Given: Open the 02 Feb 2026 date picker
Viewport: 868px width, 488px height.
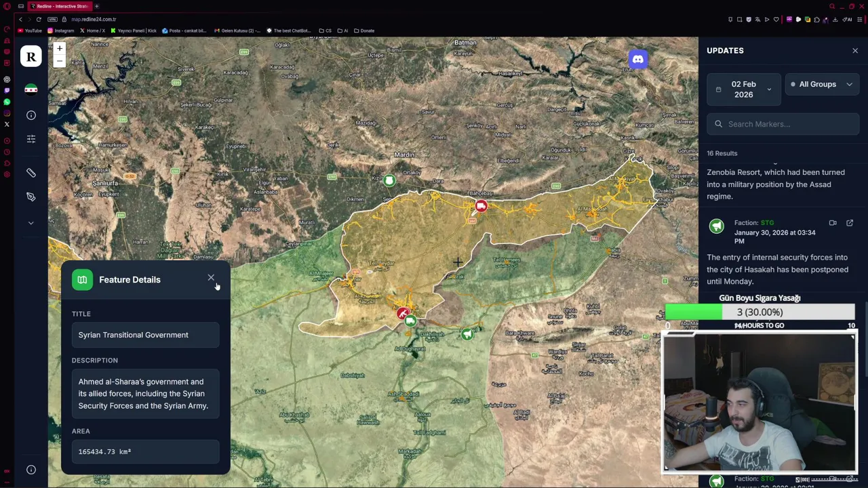Looking at the screenshot, I should (x=743, y=89).
